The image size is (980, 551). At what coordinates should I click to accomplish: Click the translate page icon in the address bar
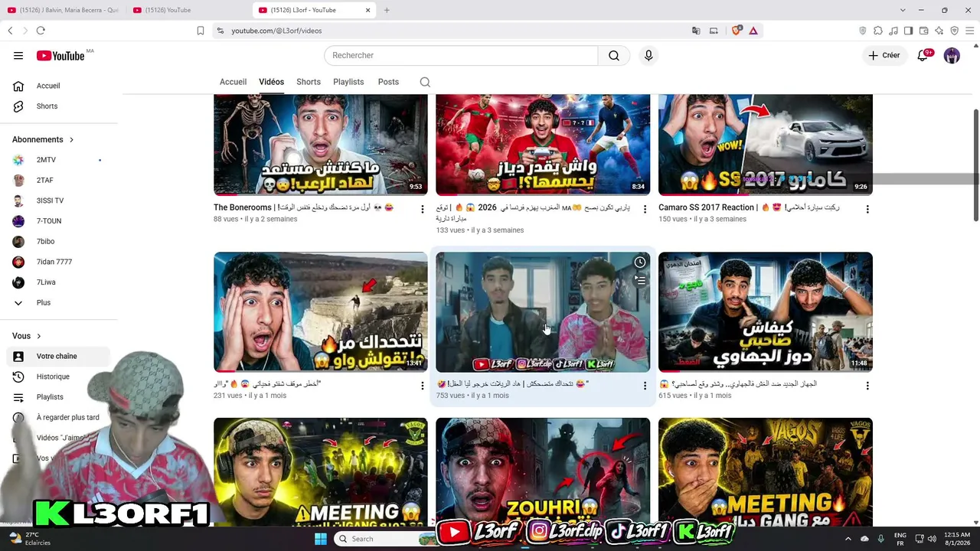696,31
